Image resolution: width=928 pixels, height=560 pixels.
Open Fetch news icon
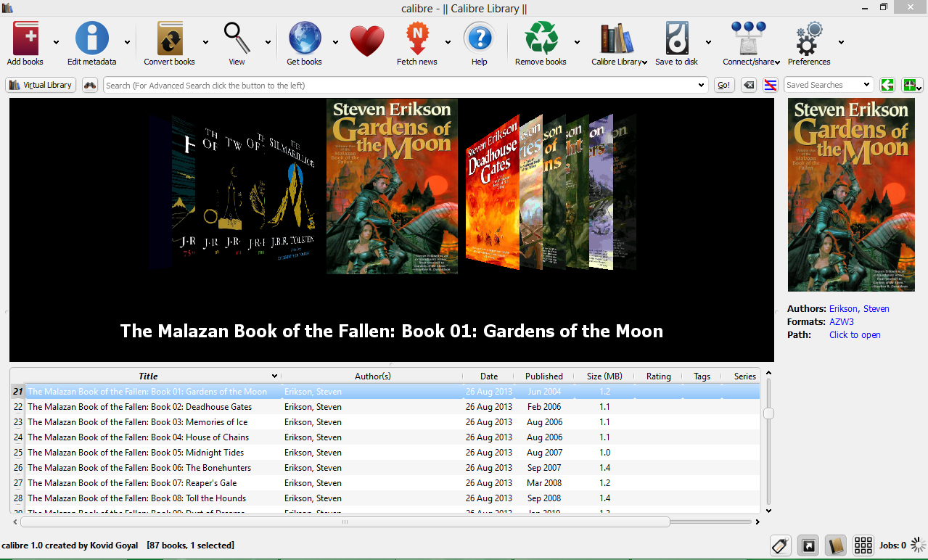(x=417, y=38)
